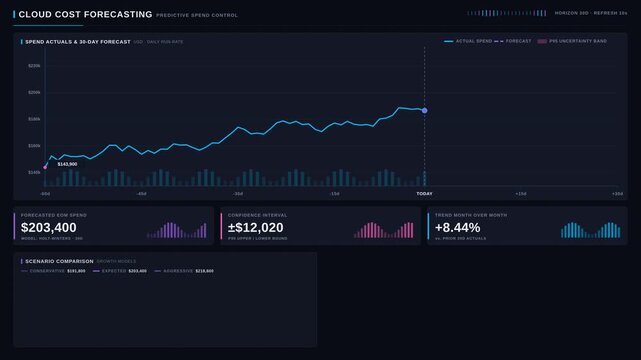Click the $203,400 Forecasted EOM Spend value
Viewport: 641px width, 360px height.
[49, 228]
